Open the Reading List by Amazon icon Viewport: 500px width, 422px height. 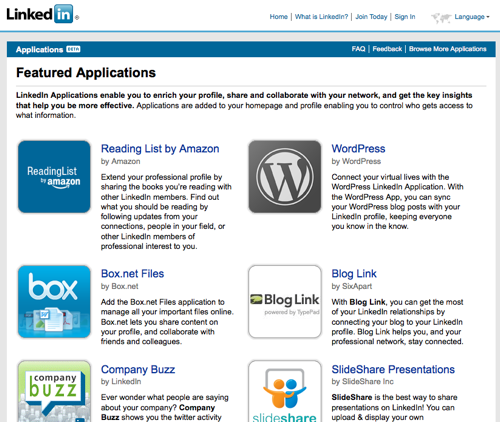[x=54, y=177]
